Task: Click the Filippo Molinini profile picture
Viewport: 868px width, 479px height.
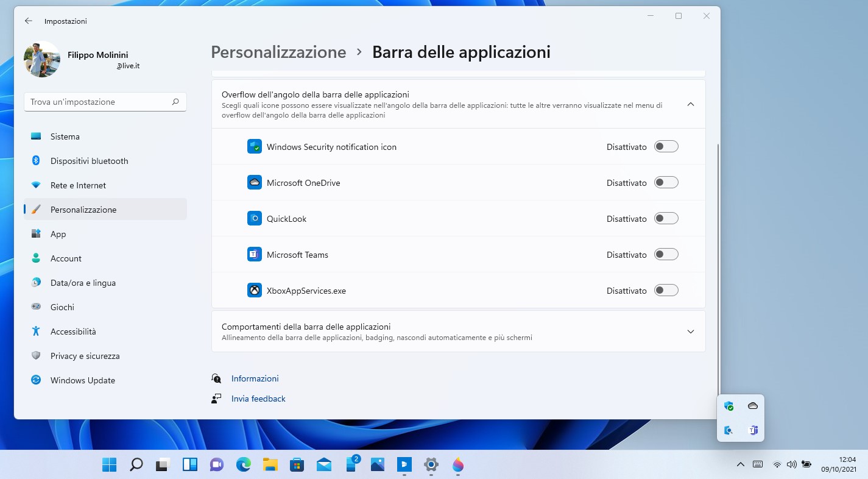Action: tap(42, 59)
